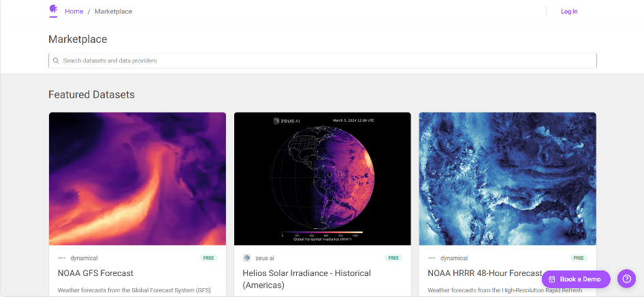This screenshot has width=644, height=297.
Task: Click the FREE badge on Helios card
Action: [x=393, y=258]
